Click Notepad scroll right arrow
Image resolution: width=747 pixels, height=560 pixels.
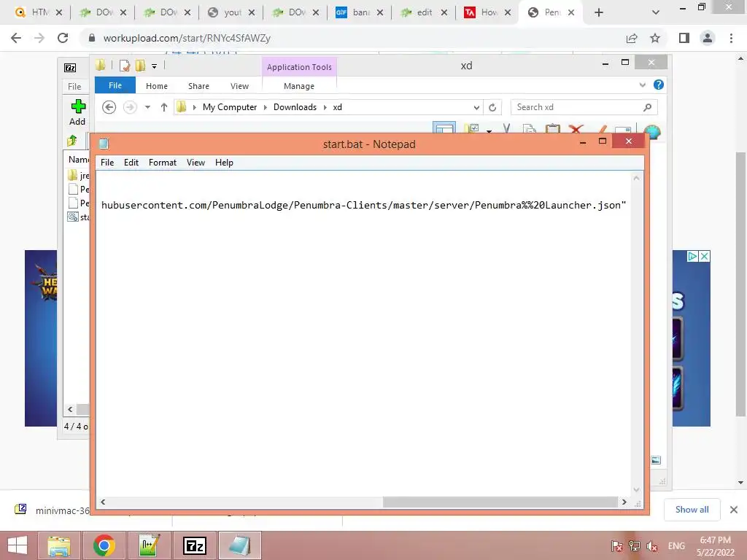pos(624,502)
